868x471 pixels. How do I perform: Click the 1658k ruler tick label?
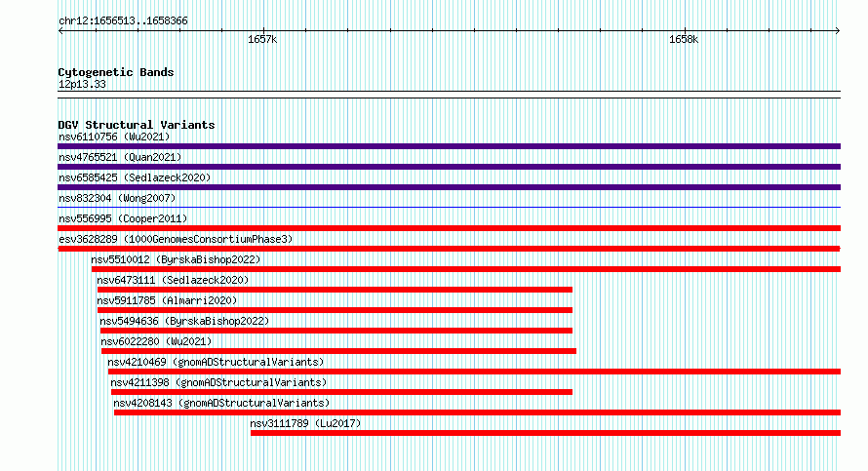[684, 39]
